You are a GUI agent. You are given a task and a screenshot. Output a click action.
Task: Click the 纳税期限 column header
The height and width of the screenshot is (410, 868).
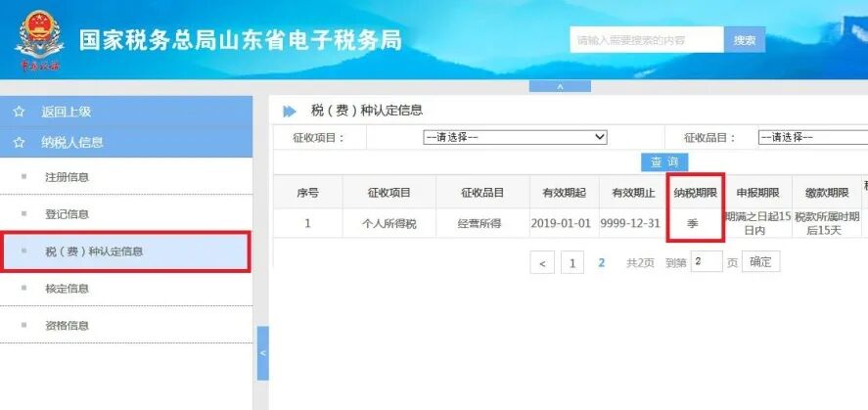point(696,192)
